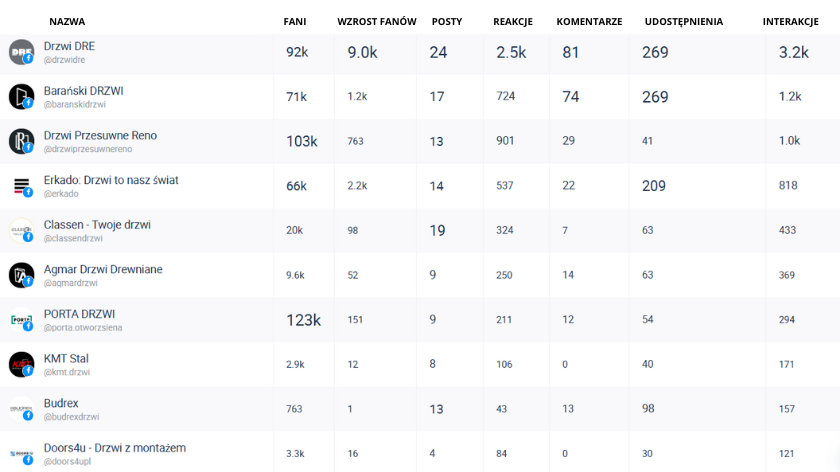
Task: Open the PORTA DRZWI logo avatar
Action: 21,320
